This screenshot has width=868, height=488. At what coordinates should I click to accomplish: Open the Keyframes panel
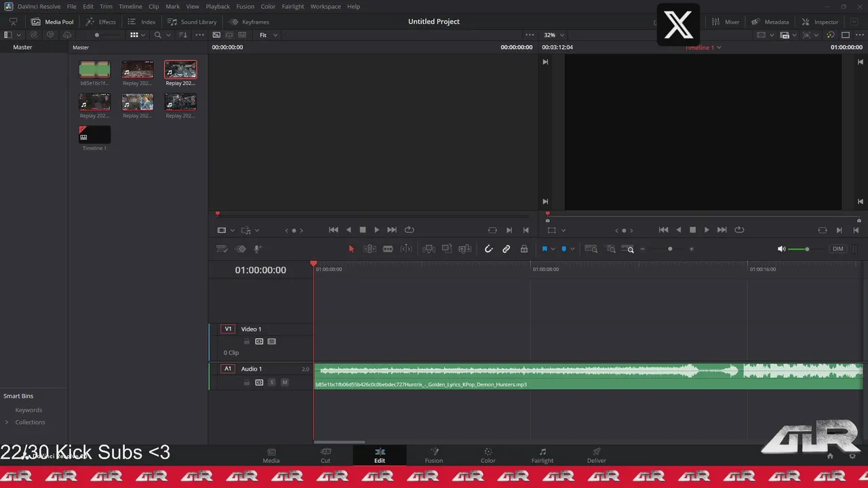click(249, 22)
